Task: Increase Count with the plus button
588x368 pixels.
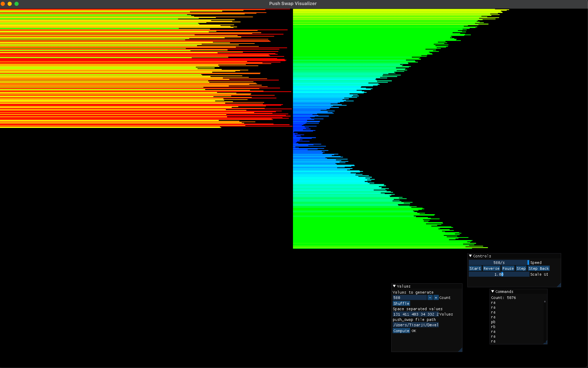Action: click(x=436, y=298)
